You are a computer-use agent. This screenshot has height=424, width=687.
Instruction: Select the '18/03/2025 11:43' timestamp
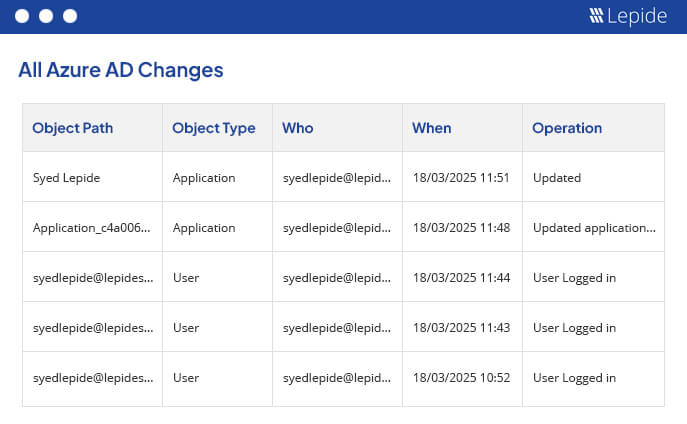point(461,328)
